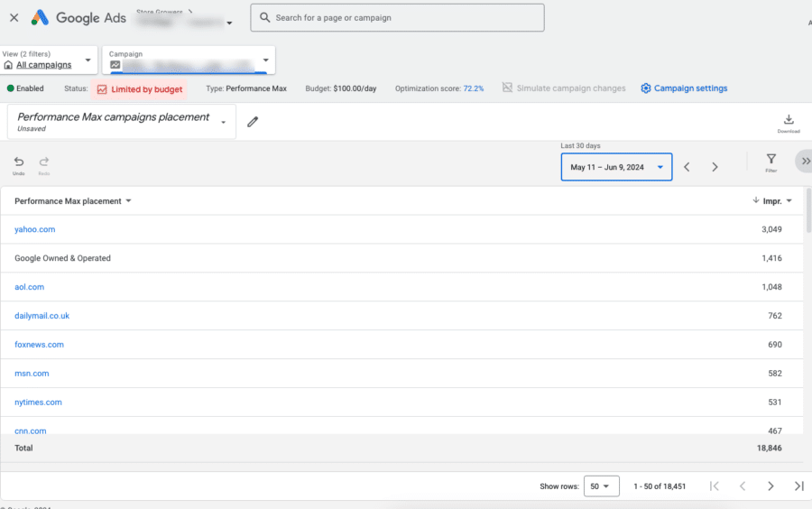This screenshot has width=812, height=509.
Task: Click the Campaign settings gear icon
Action: pyautogui.click(x=645, y=88)
